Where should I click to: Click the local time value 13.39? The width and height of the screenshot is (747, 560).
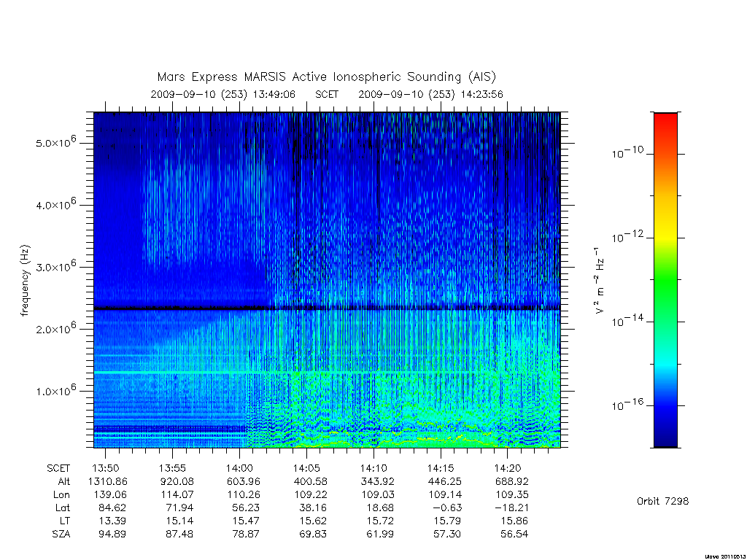(112, 521)
